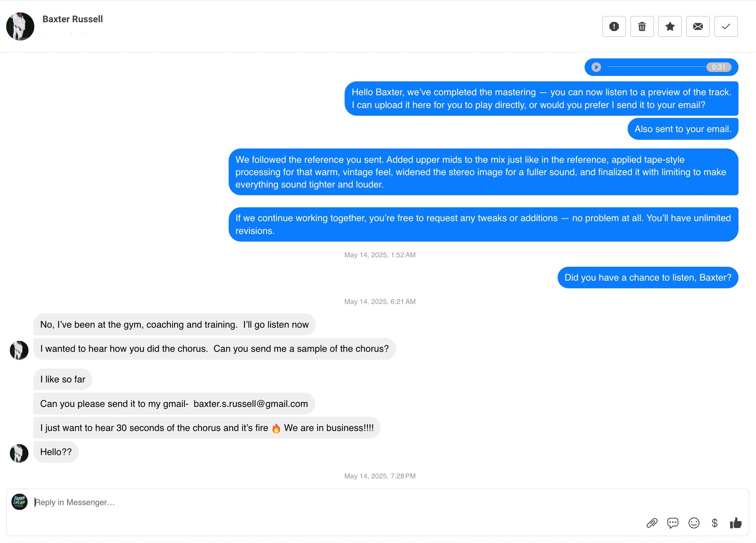The image size is (756, 543).
Task: Click the baxter.s.russell@gmail.com email address
Action: 251,404
